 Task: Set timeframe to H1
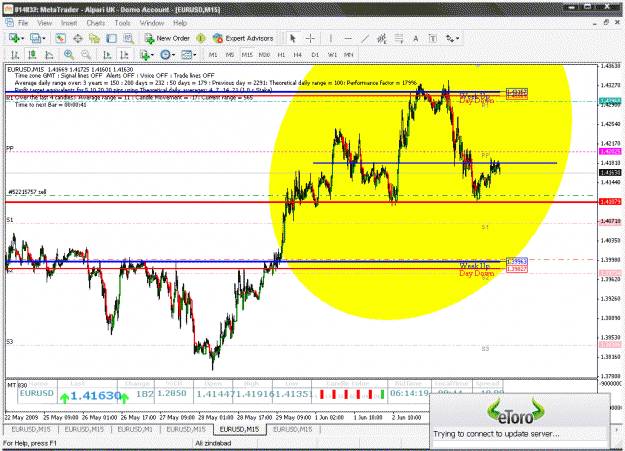point(281,55)
